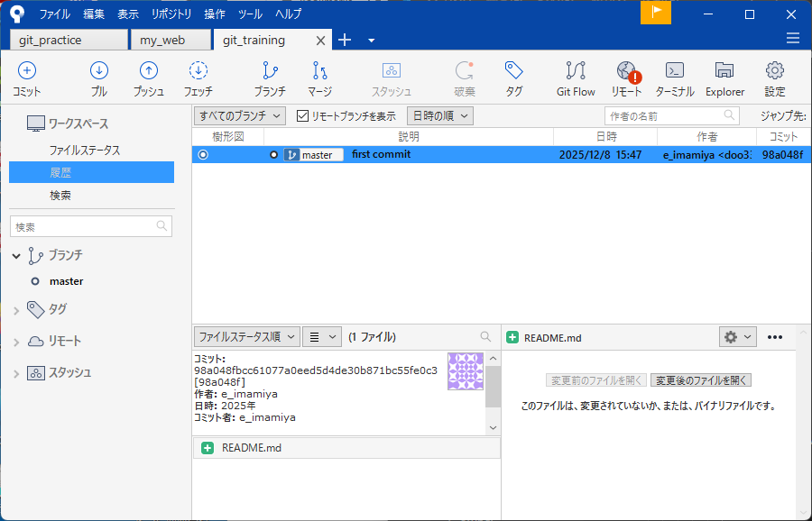Toggle the リモートブランチを表示 checkbox
This screenshot has height=521, width=812.
302,116
